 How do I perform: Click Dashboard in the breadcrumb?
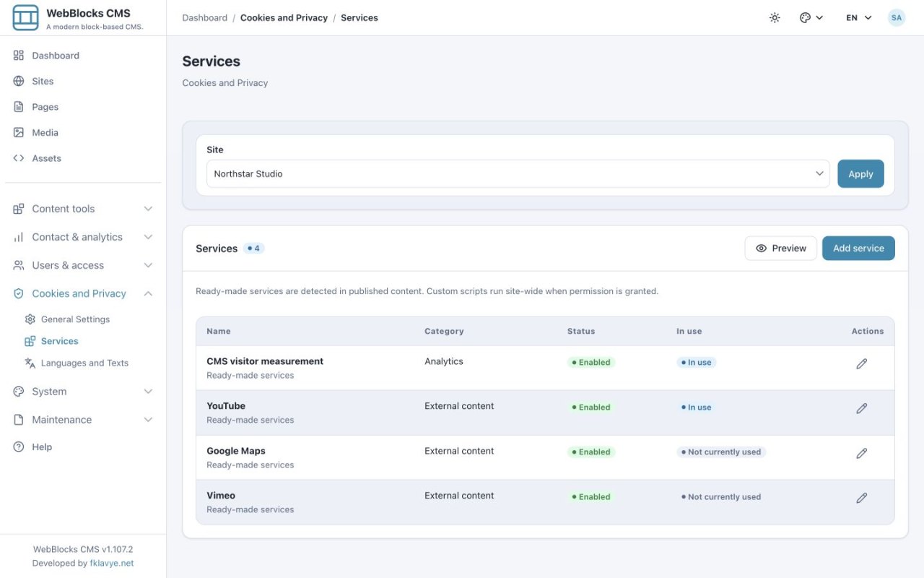[x=204, y=17]
